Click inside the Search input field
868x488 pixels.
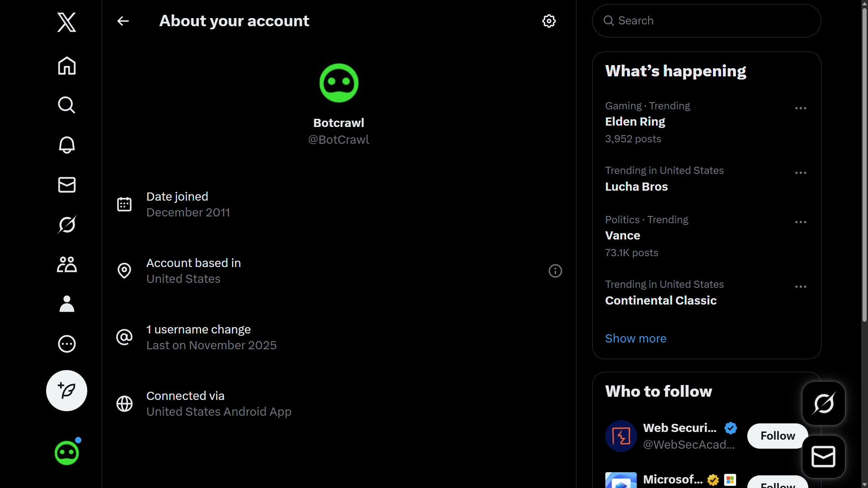coord(705,20)
